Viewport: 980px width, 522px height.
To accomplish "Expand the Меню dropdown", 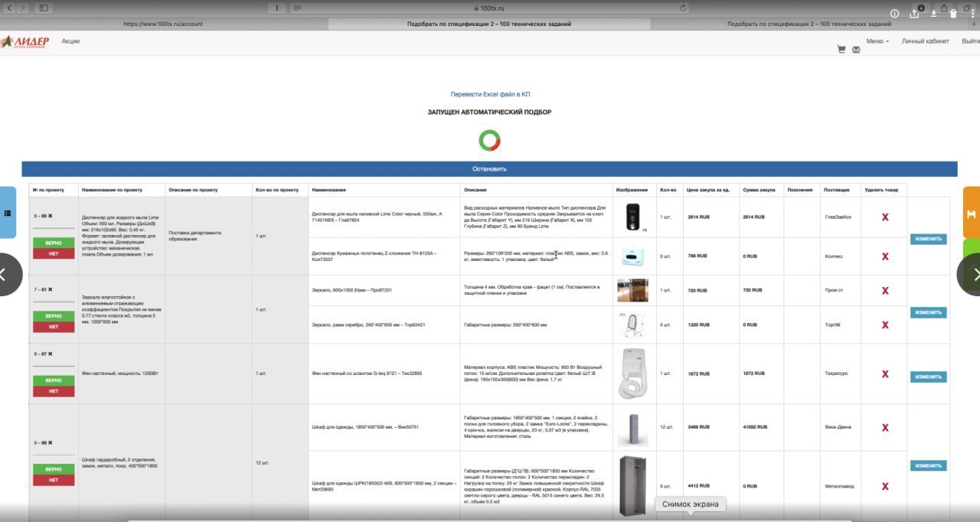I will click(877, 41).
